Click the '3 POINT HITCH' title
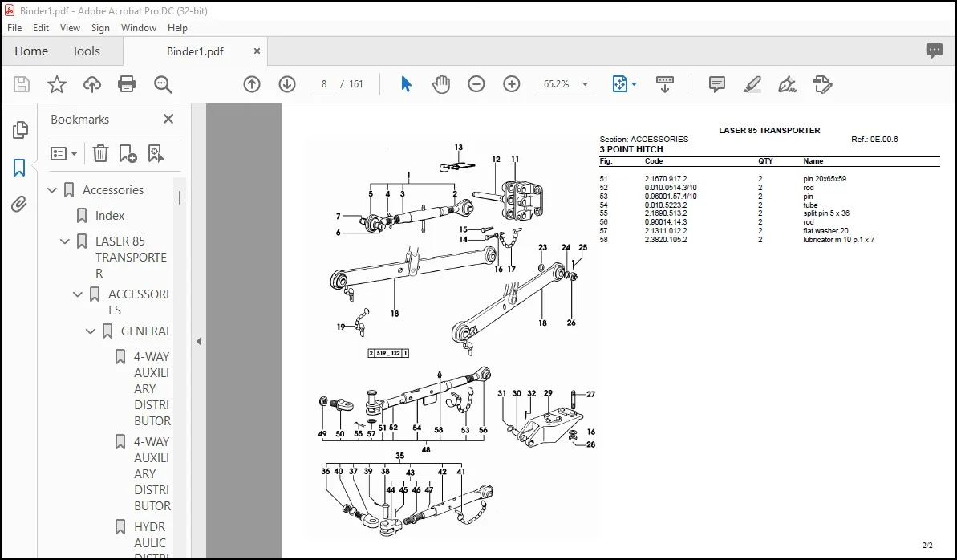 (x=631, y=149)
